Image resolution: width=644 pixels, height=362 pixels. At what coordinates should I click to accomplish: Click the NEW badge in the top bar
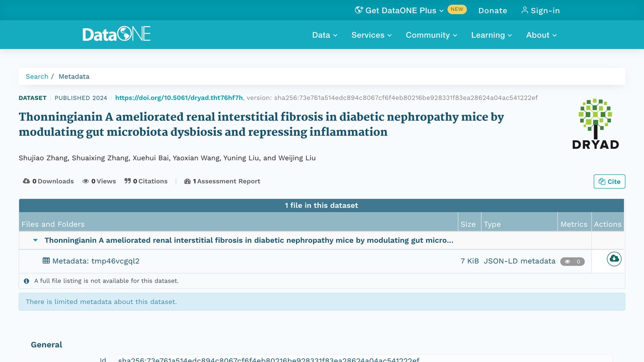point(457,9)
